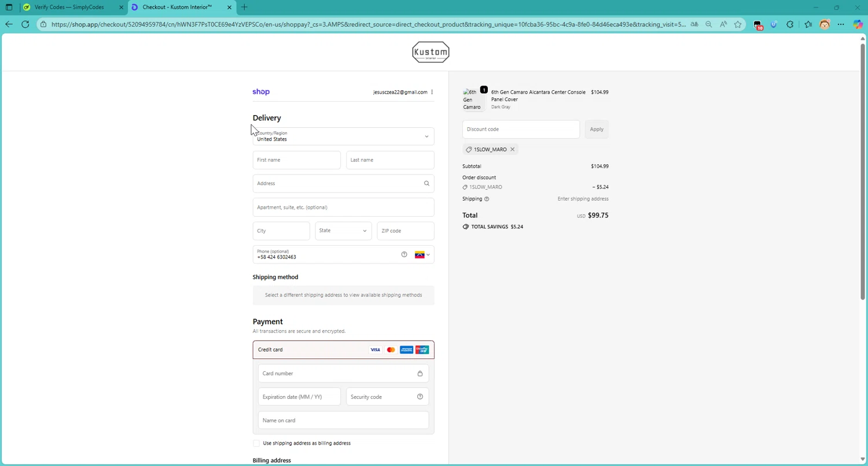
Task: Click the Phone number field
Action: tap(343, 254)
